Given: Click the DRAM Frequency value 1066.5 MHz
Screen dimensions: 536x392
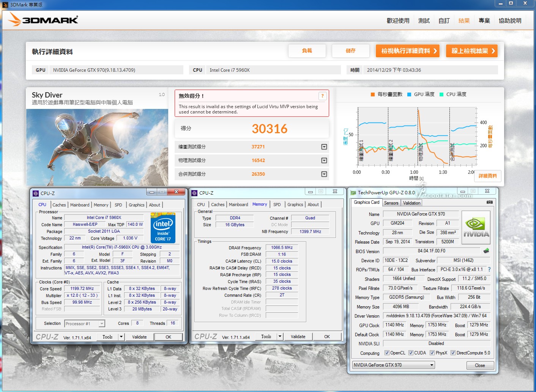Looking at the screenshot, I should click(282, 247).
